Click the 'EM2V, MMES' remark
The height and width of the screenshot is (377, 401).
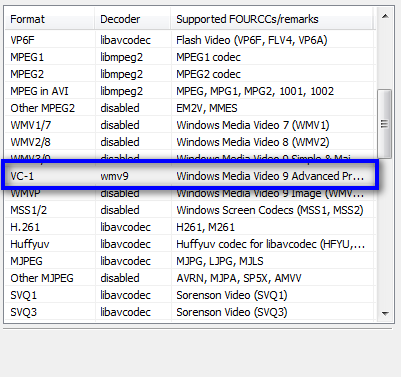[207, 108]
